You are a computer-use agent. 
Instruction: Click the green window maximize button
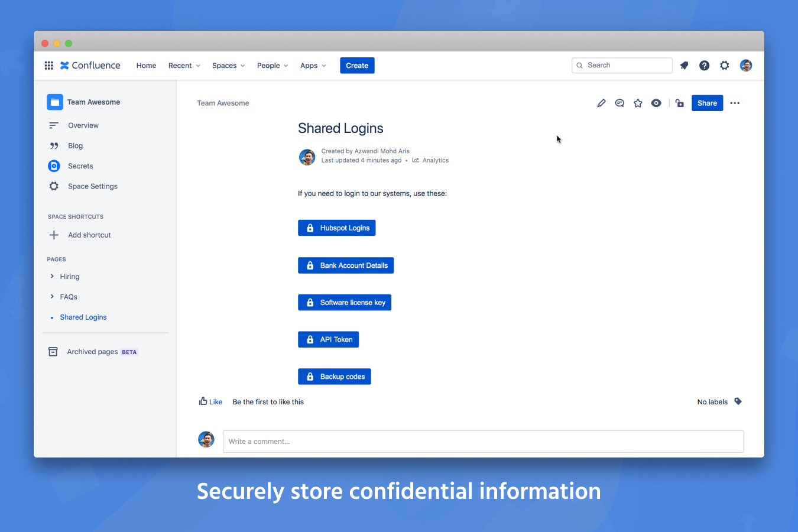point(69,43)
